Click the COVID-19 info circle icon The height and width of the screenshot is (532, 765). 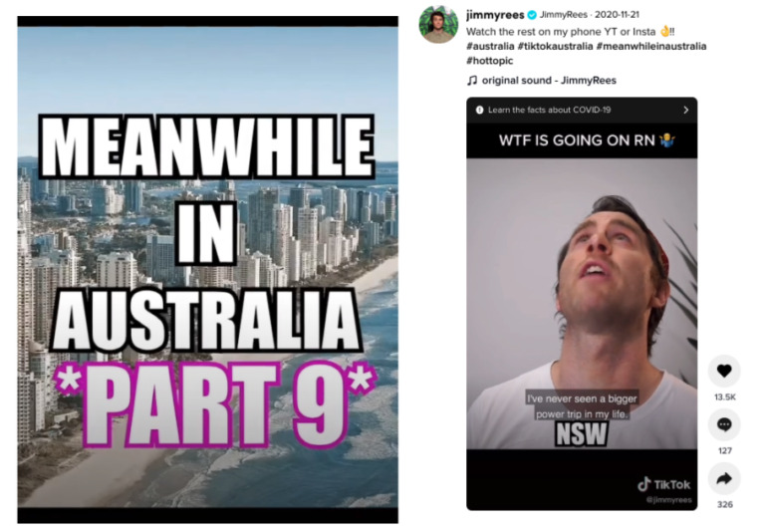[479, 110]
